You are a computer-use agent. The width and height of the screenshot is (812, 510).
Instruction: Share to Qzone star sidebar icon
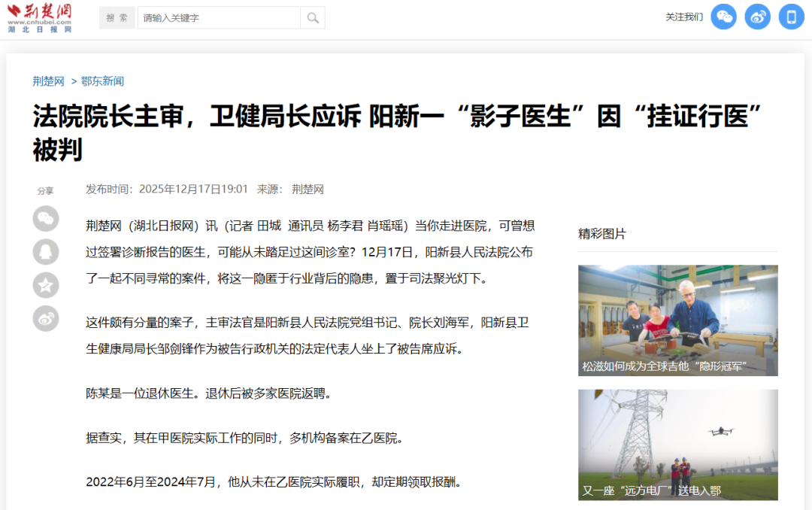click(46, 285)
